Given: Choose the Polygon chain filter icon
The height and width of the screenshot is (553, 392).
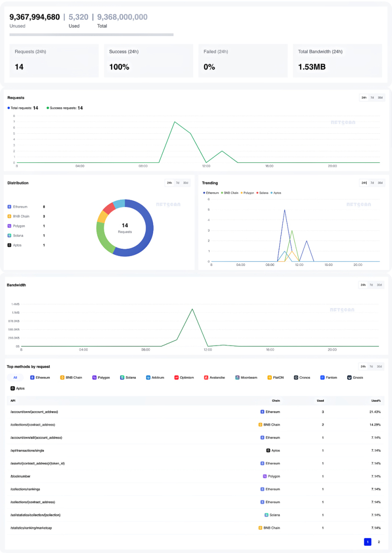Looking at the screenshot, I should 94,377.
